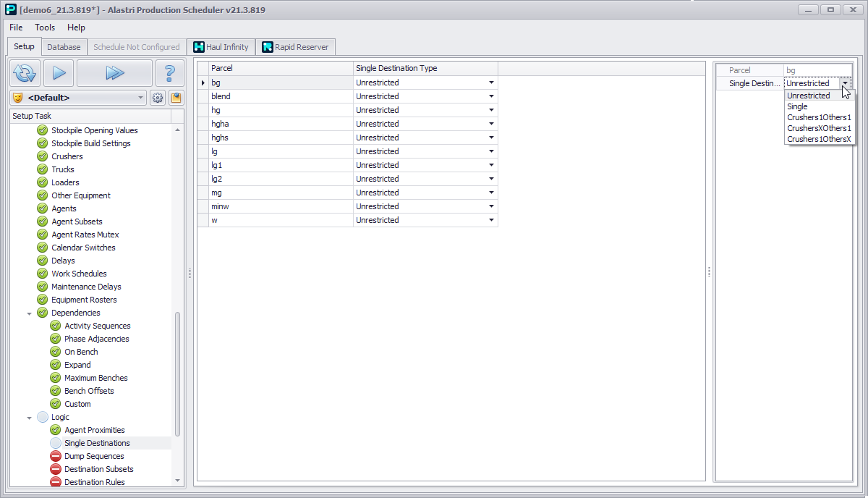Click red stop icon for Destination Subsets
This screenshot has height=498, width=868.
tap(56, 469)
